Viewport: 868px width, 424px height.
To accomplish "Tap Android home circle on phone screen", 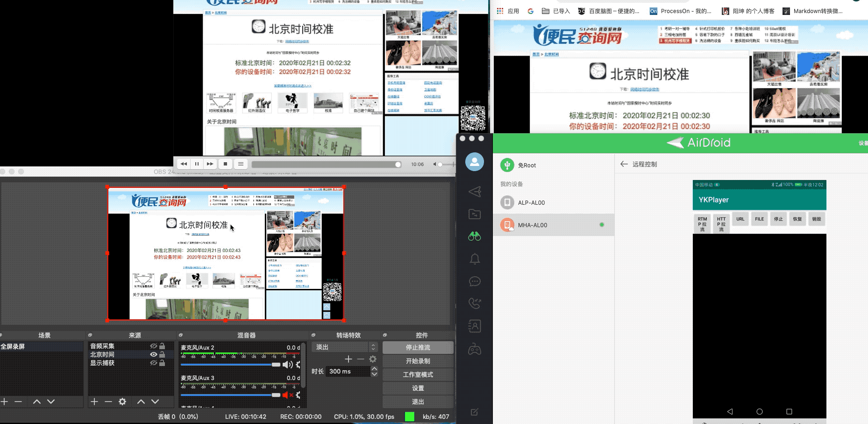I will pyautogui.click(x=760, y=411).
